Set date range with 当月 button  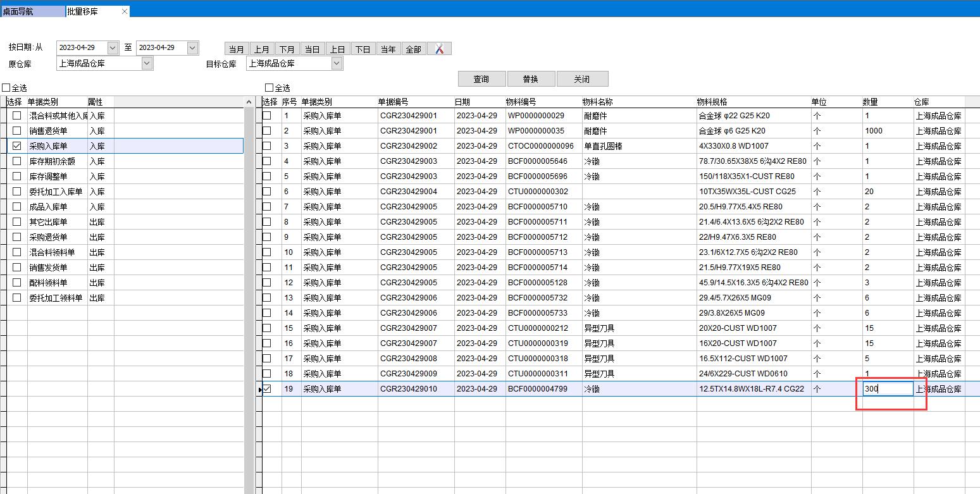pyautogui.click(x=237, y=49)
